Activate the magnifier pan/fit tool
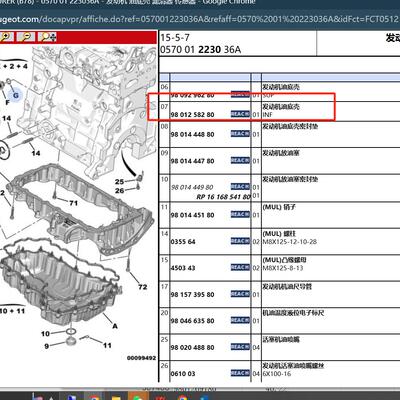 pos(47,37)
